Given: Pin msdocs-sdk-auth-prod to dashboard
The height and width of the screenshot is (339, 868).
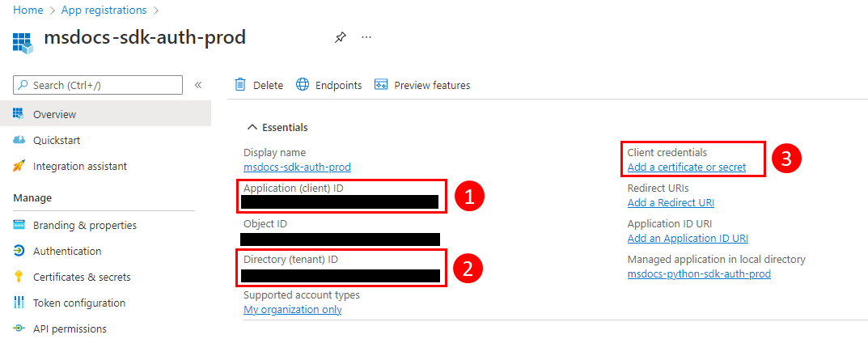Looking at the screenshot, I should [x=341, y=38].
